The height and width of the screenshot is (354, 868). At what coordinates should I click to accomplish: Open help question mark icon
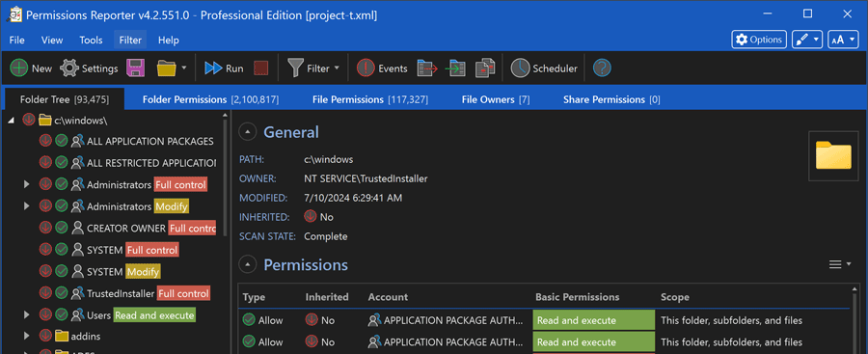click(x=602, y=68)
